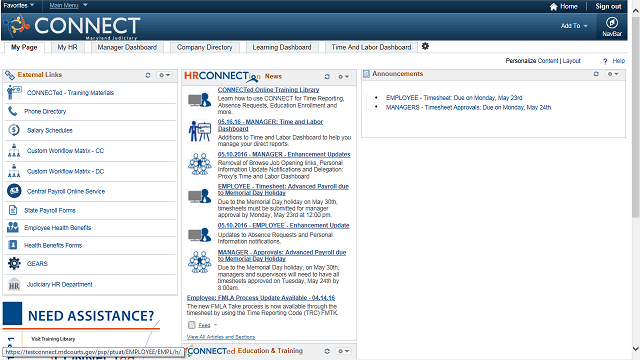Click the scrollbar down arrow
The height and width of the screenshot is (360, 640).
tap(636, 349)
